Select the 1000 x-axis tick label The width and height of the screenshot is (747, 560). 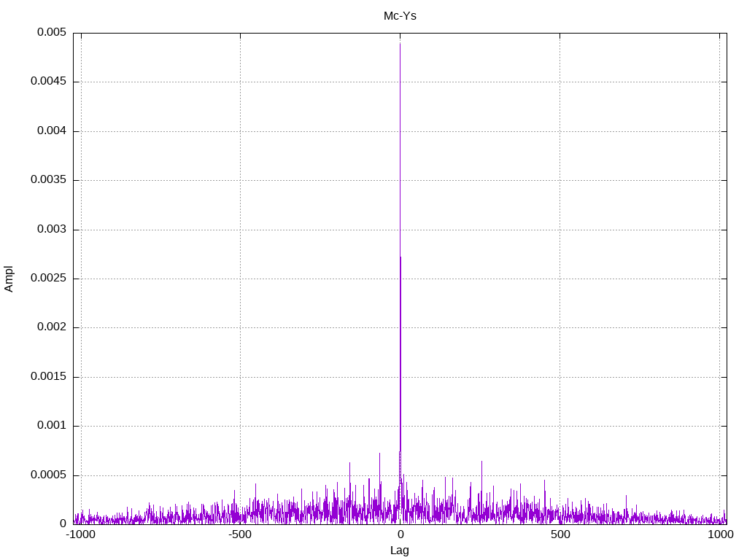pos(720,534)
